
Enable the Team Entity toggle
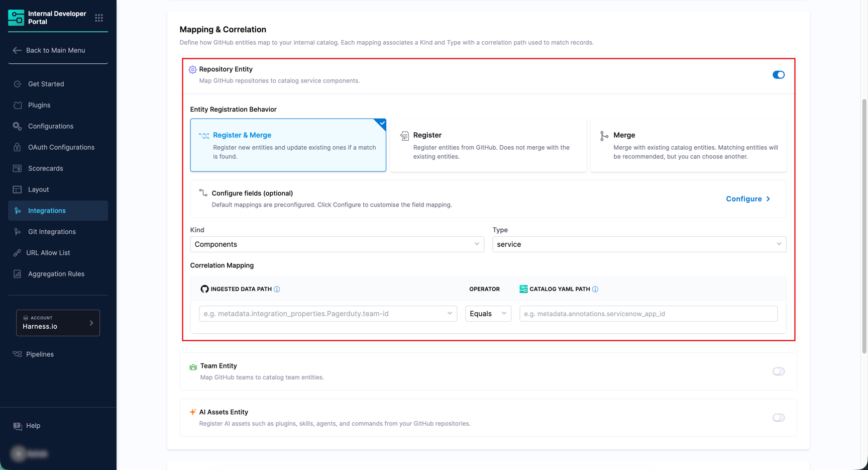tap(778, 371)
